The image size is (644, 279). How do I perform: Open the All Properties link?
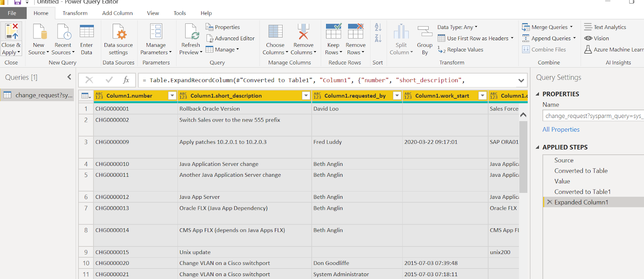coord(561,129)
